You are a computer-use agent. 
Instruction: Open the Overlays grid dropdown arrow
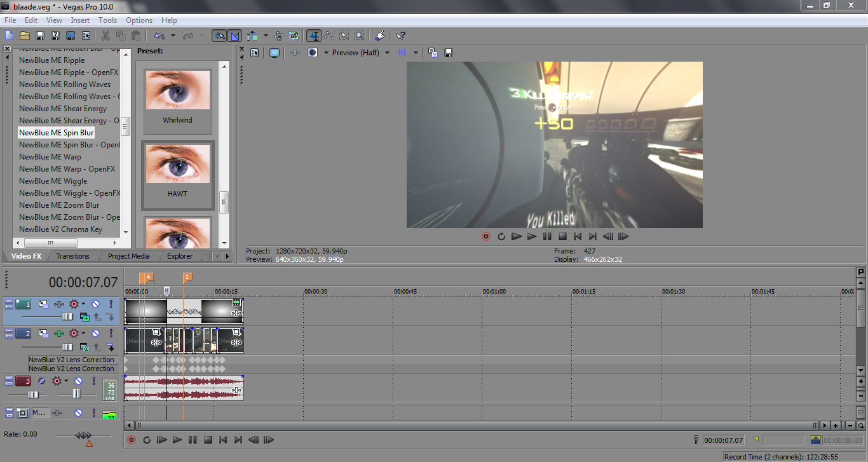tap(416, 53)
